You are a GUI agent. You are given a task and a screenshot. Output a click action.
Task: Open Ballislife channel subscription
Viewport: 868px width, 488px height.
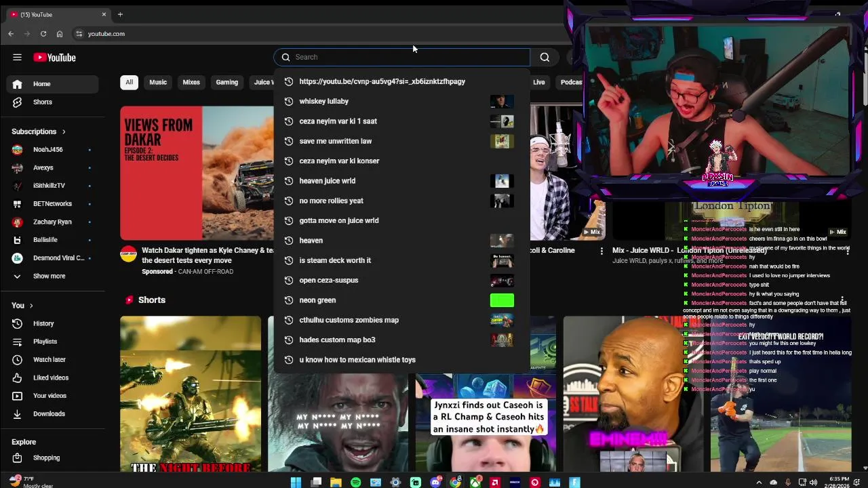53,240
